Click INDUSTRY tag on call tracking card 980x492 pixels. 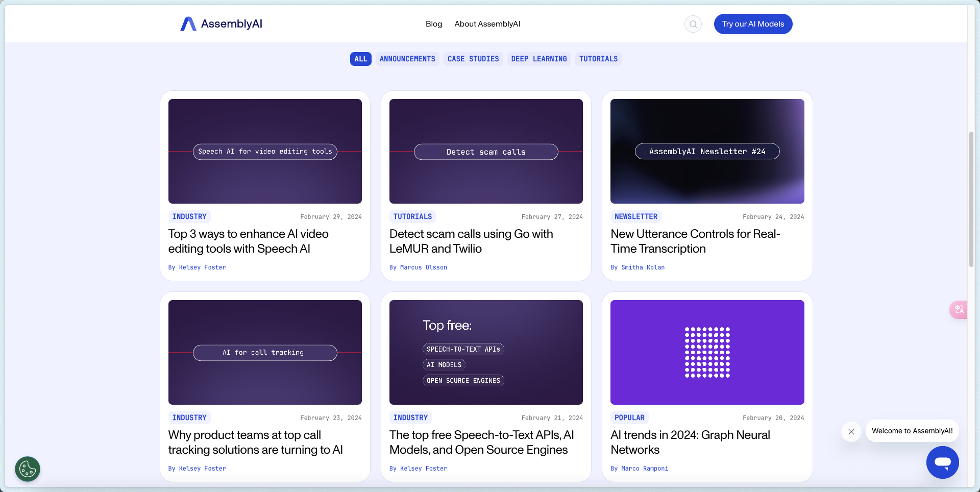[x=189, y=418]
